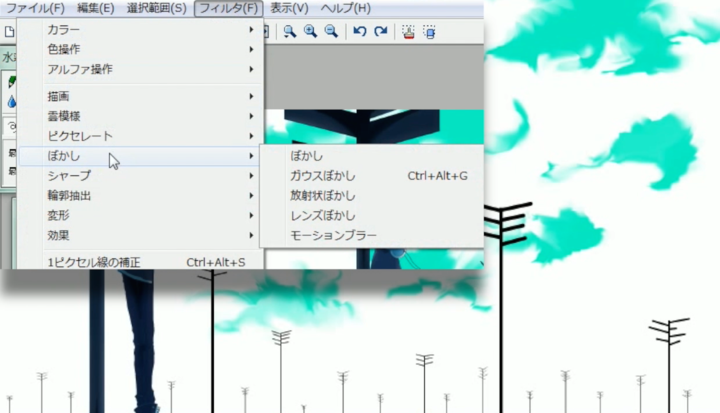Close the フィルタ(F) menu
720x413 pixels.
228,8
